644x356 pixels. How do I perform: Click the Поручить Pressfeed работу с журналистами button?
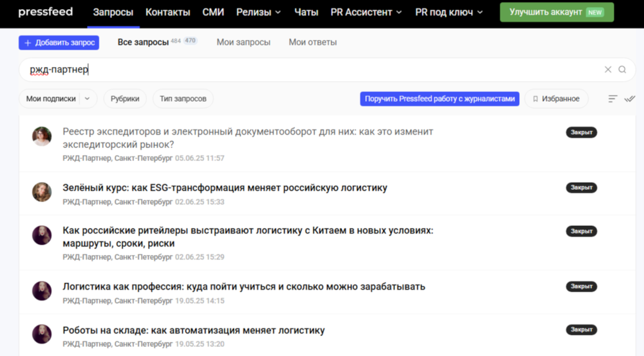439,99
